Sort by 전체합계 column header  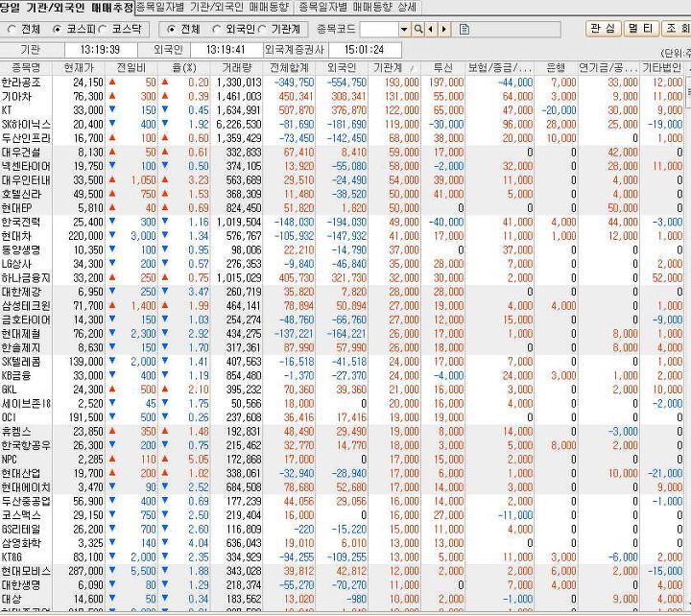pos(289,68)
